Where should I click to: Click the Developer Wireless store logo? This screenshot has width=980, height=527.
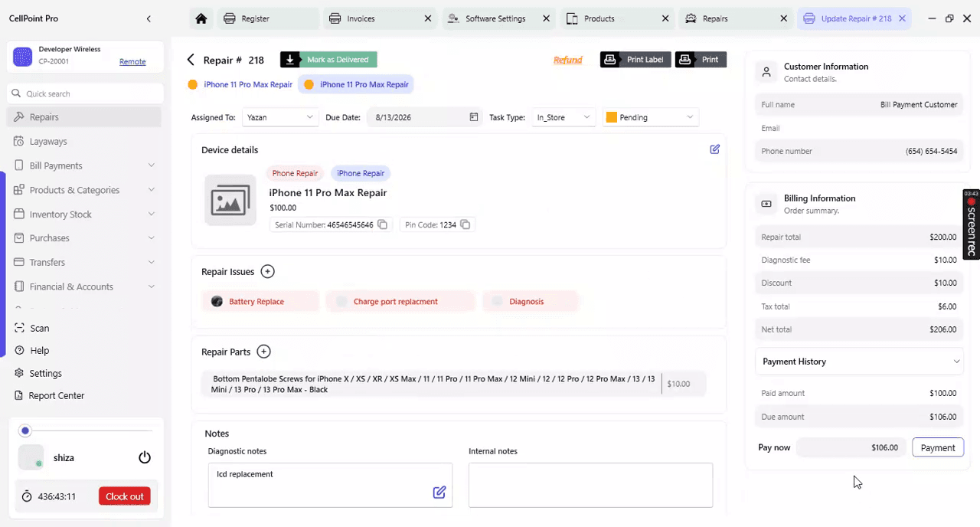point(23,56)
